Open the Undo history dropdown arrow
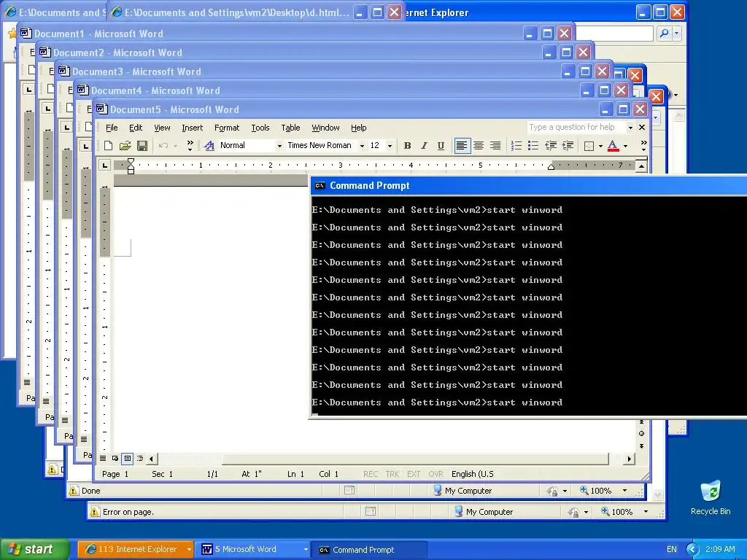 [x=175, y=146]
